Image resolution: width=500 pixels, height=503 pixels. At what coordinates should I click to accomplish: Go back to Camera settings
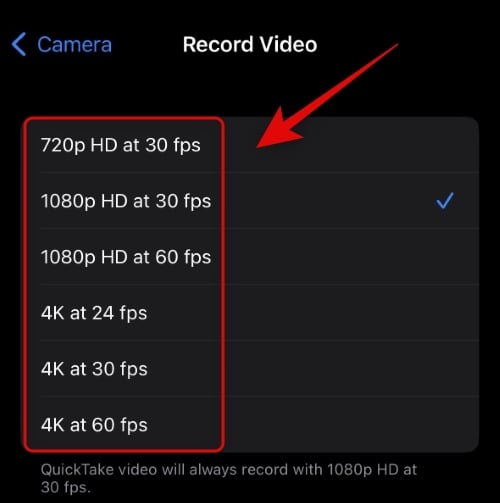click(x=62, y=44)
